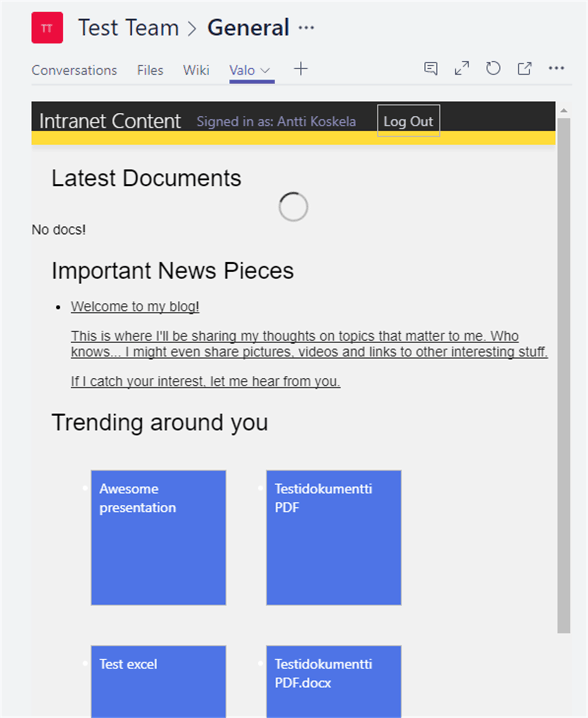Click the Log Out button
588x718 pixels.
point(408,121)
